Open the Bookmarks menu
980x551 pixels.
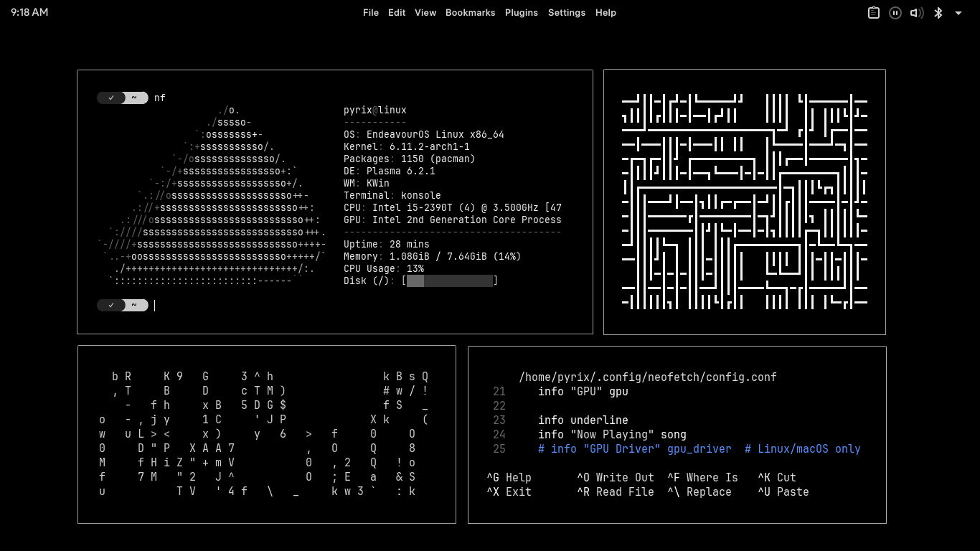click(470, 13)
